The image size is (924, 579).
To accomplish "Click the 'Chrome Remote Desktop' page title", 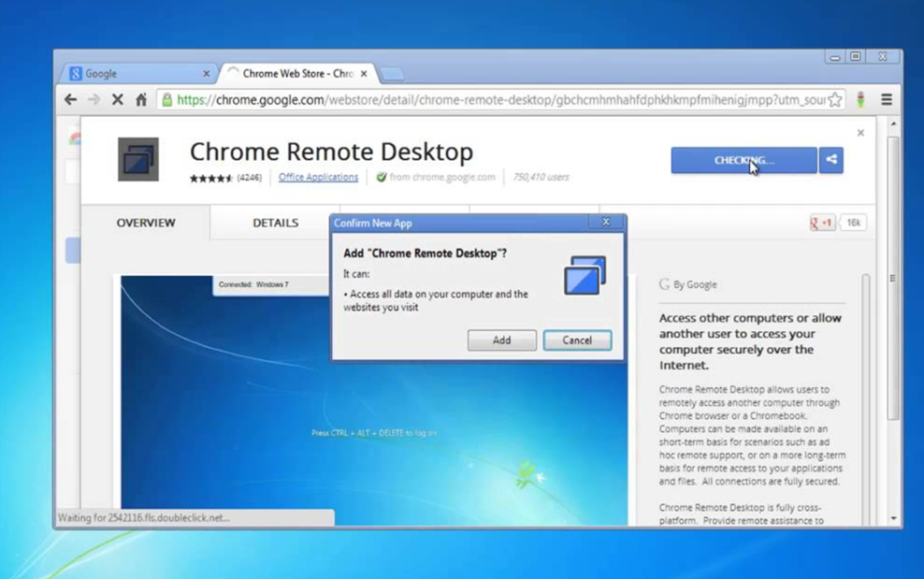I will pyautogui.click(x=331, y=152).
